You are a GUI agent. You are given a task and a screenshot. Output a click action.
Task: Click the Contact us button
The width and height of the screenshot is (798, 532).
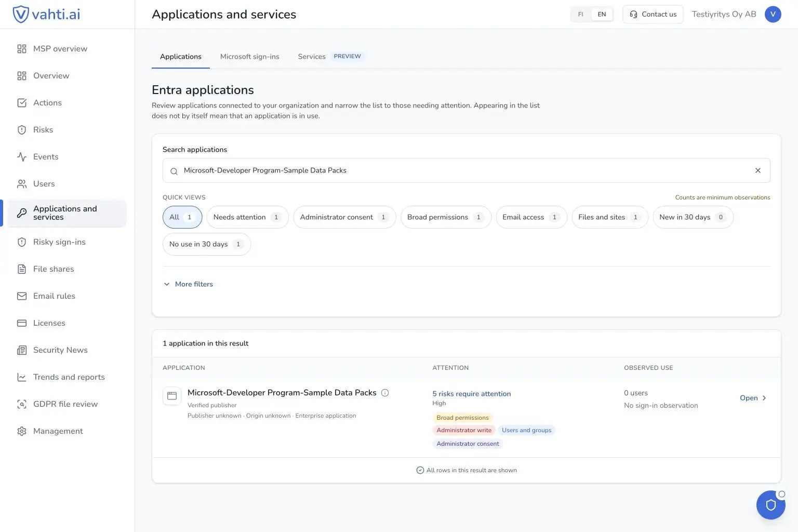(x=653, y=15)
